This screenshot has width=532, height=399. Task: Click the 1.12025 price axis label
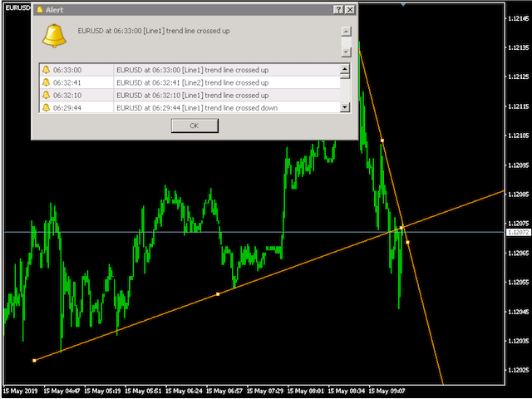[x=518, y=370]
